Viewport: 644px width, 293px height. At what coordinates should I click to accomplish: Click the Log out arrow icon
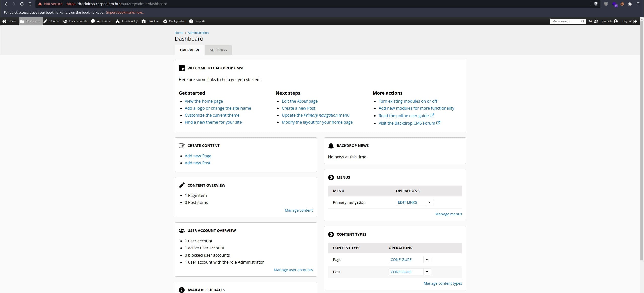pyautogui.click(x=635, y=21)
